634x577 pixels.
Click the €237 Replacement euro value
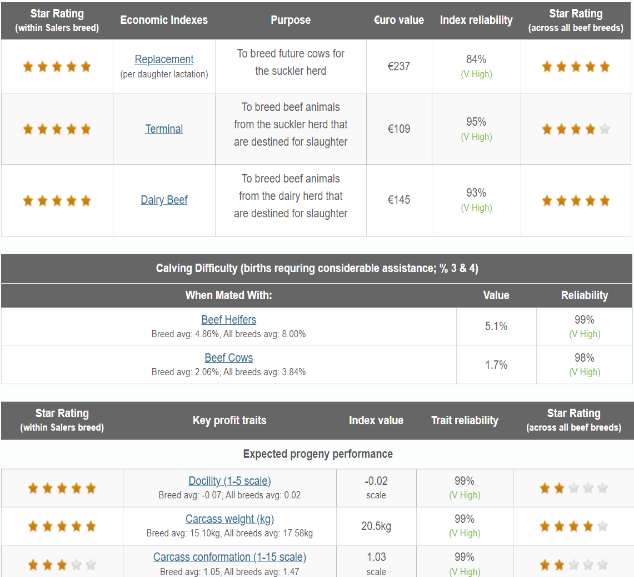pos(399,66)
